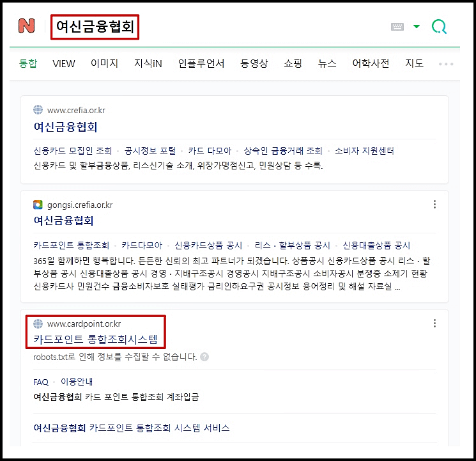
Task: Select the 통합 tab
Action: [28, 63]
